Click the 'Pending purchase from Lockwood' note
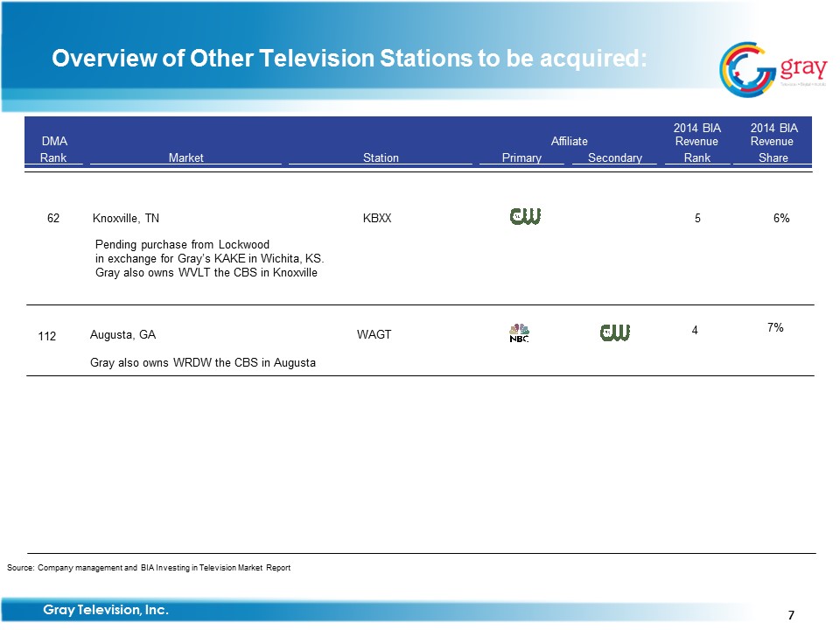Image resolution: width=840 pixels, height=630 pixels. pos(182,245)
